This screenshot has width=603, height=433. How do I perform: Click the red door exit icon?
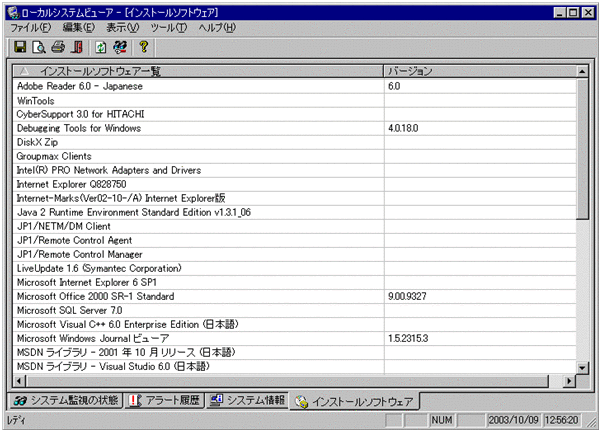(x=77, y=47)
